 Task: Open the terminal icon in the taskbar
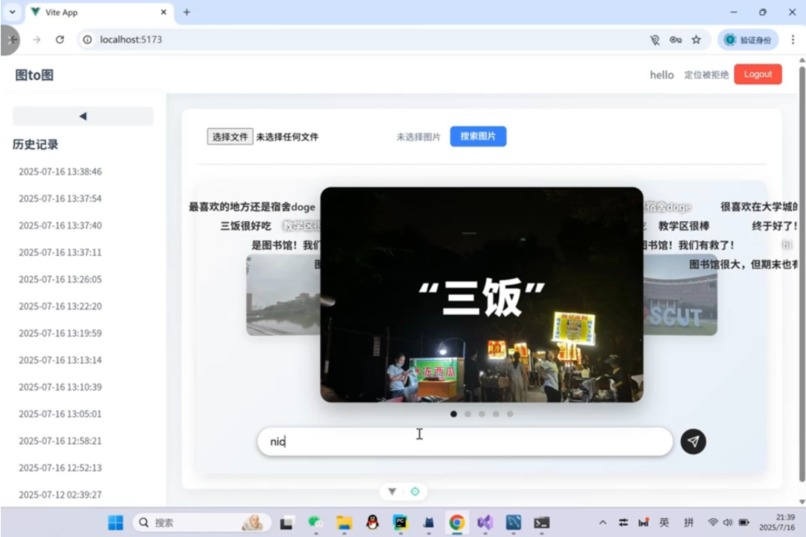[x=541, y=523]
